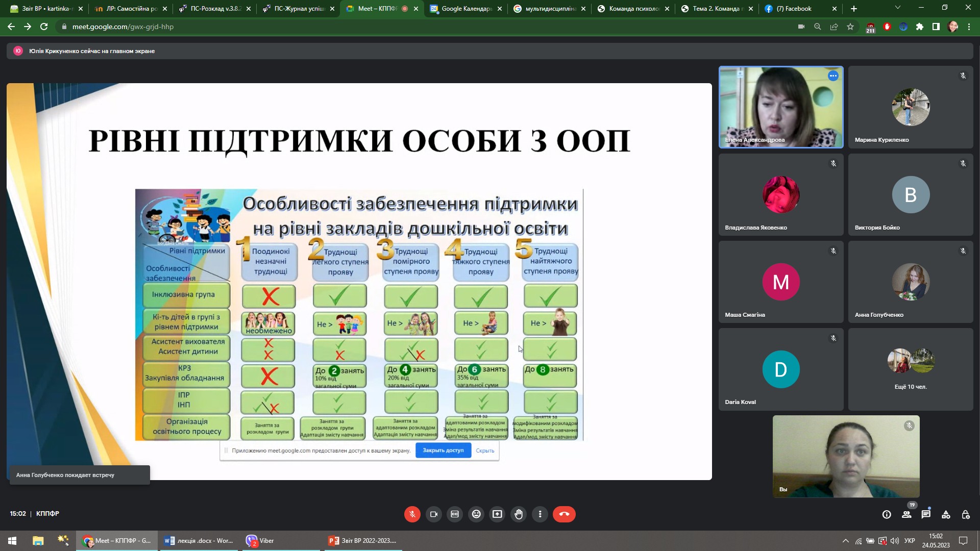Click the address bar URL
The width and height of the screenshot is (980, 551).
[123, 27]
